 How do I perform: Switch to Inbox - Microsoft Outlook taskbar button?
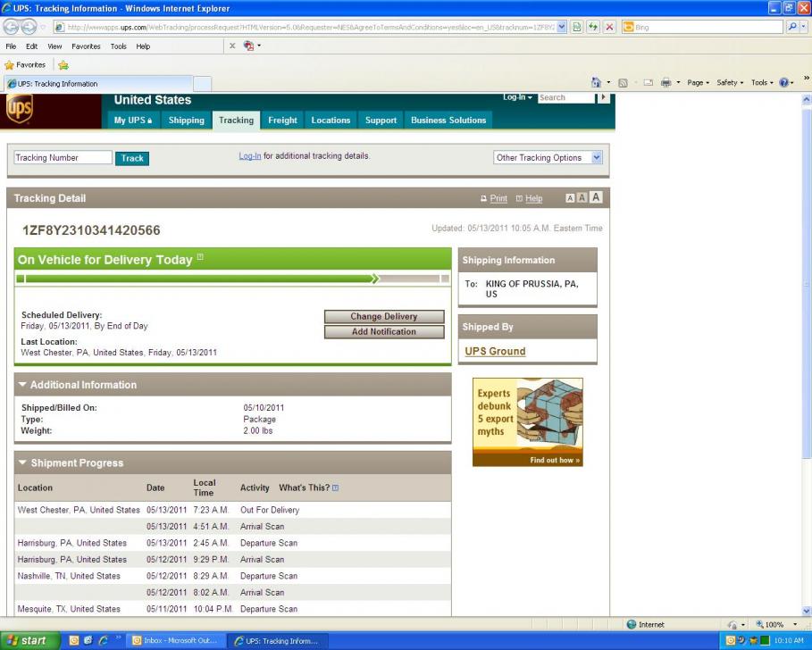(177, 640)
